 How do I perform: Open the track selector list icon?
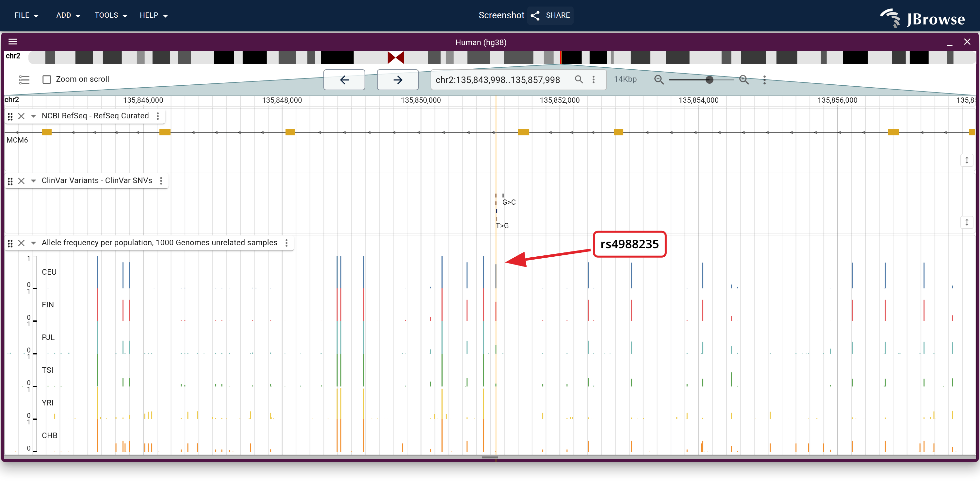tap(24, 79)
